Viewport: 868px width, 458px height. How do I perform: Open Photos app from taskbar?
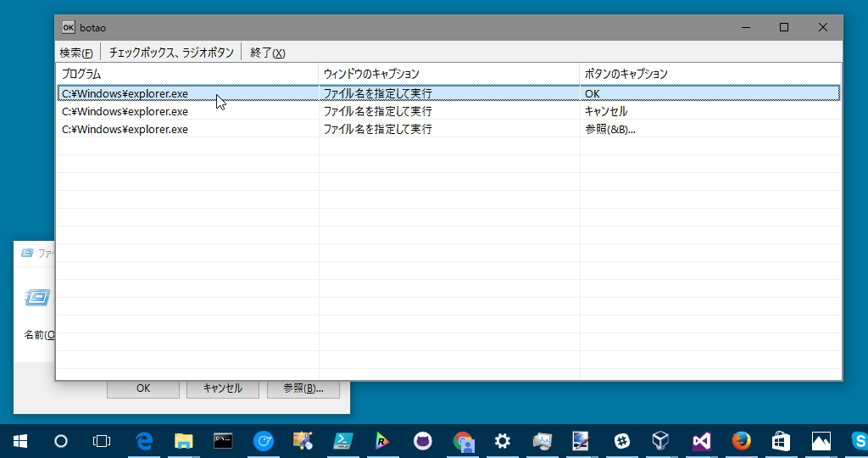coord(821,441)
